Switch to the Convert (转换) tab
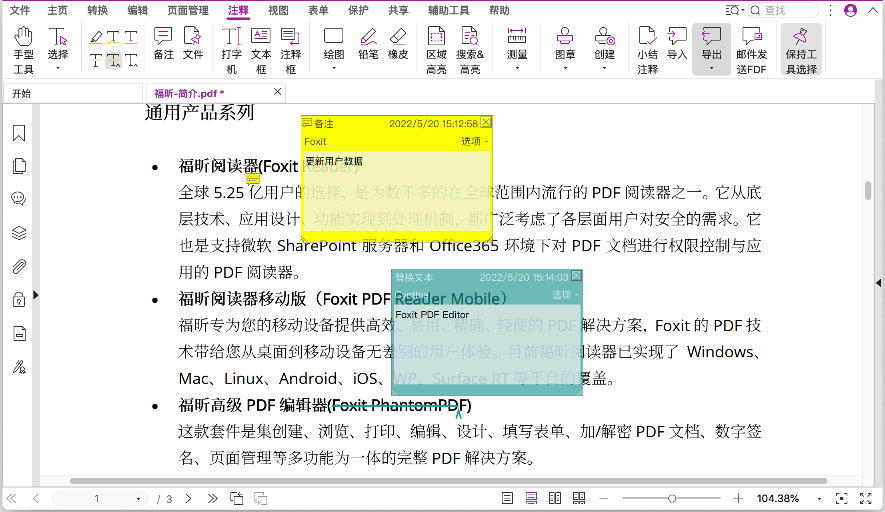This screenshot has height=512, width=885. [98, 10]
